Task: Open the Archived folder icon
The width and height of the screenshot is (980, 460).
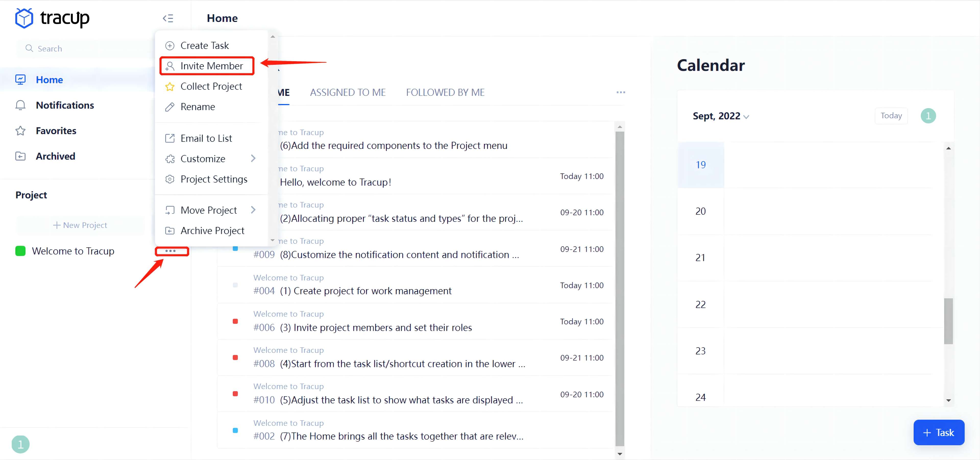Action: (x=20, y=156)
